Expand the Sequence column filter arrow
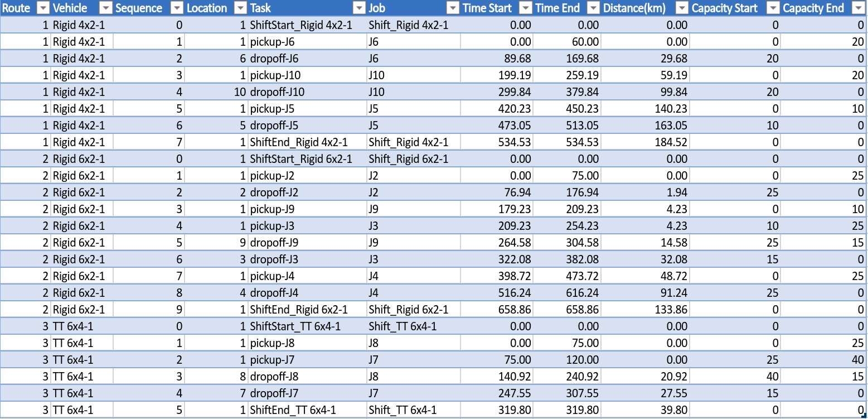Viewport: 868px width, 419px height. (x=177, y=8)
